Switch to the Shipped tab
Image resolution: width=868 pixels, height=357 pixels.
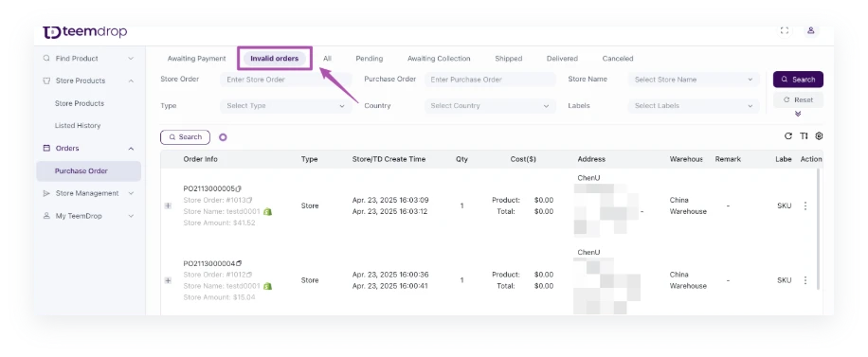tap(508, 59)
